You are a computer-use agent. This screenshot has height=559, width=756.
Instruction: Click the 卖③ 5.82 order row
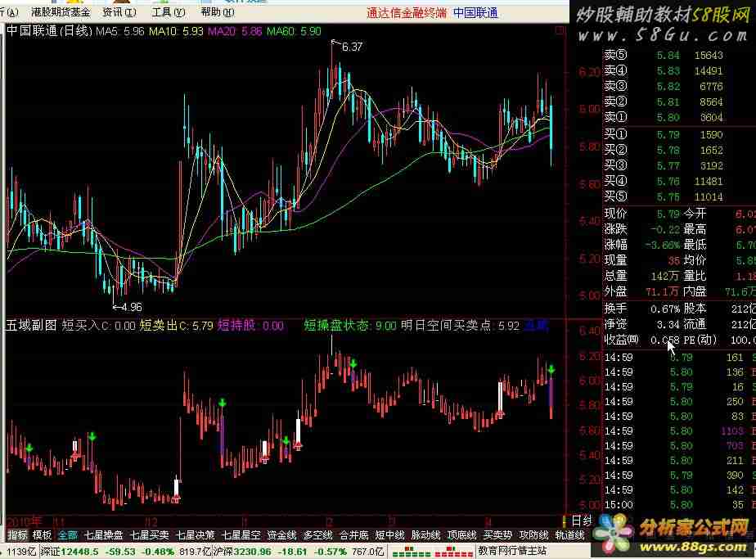coord(664,86)
